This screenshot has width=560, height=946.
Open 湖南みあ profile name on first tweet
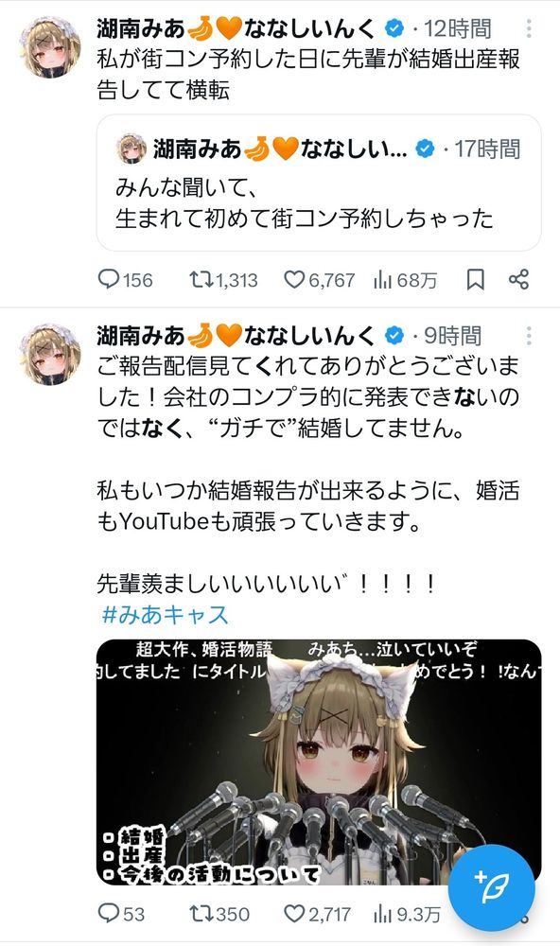[140, 28]
